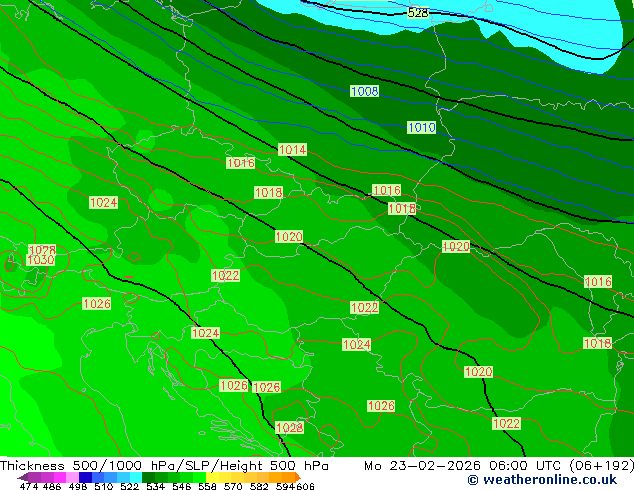Click the 1030 high pressure label
634x490 pixels.
coord(40,260)
